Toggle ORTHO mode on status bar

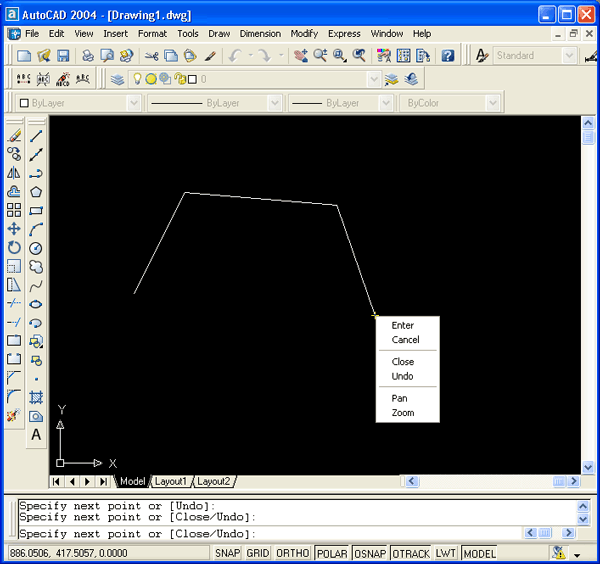click(292, 553)
